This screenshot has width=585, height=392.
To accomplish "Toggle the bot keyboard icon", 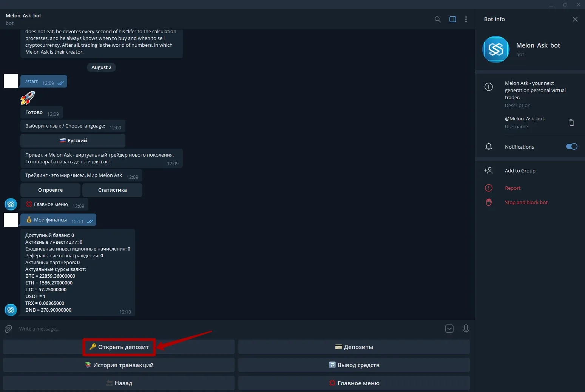I will [449, 329].
